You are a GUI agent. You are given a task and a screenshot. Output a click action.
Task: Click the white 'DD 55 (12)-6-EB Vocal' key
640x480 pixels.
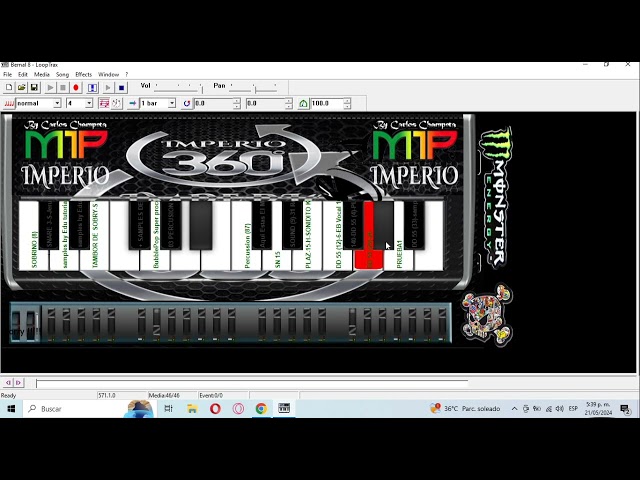click(338, 259)
